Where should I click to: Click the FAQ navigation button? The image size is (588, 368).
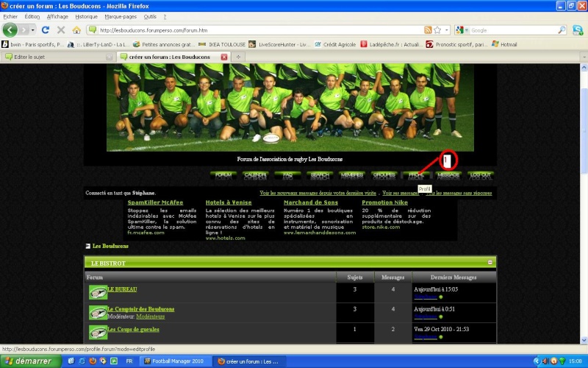[287, 175]
